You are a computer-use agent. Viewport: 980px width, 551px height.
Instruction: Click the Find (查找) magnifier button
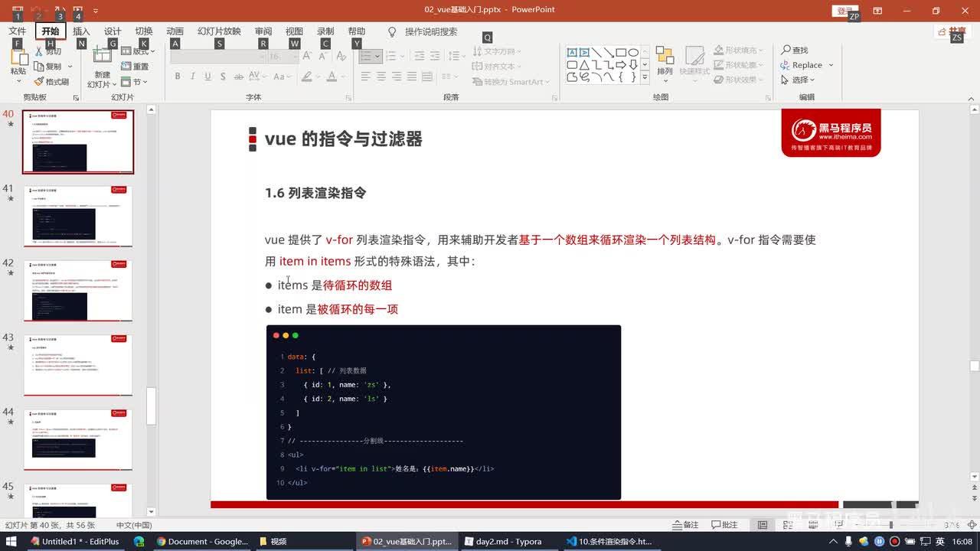(x=795, y=50)
